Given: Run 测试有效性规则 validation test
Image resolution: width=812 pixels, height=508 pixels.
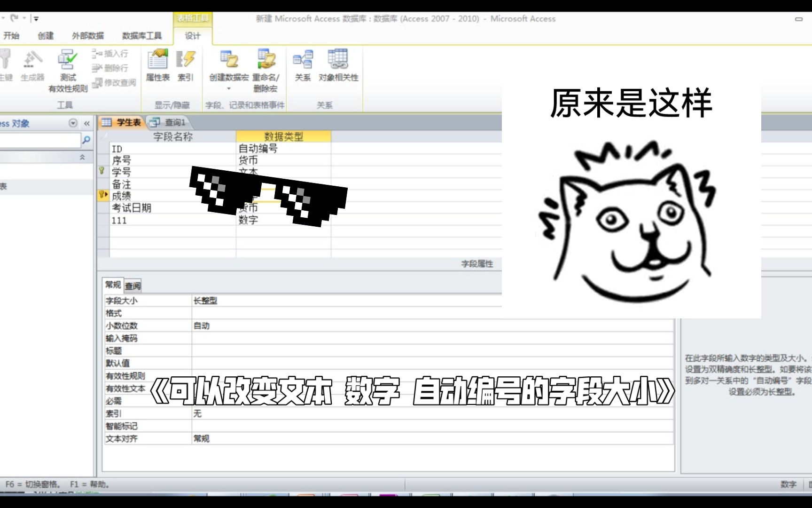Looking at the screenshot, I should point(68,71).
